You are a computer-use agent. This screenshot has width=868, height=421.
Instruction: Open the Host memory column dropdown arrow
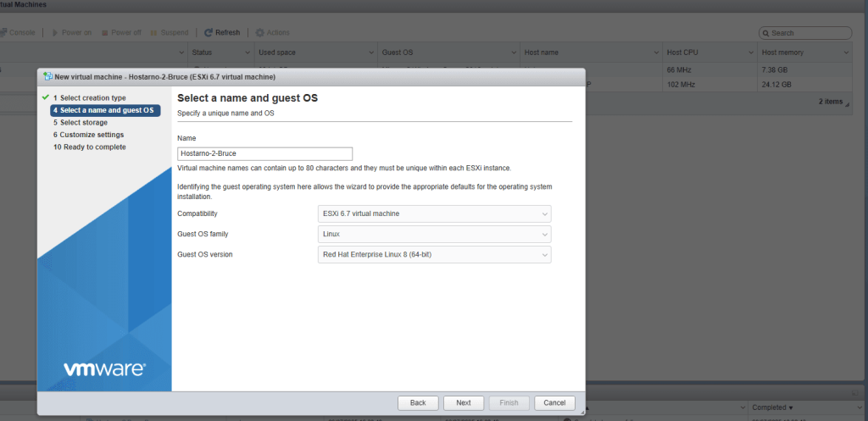845,53
